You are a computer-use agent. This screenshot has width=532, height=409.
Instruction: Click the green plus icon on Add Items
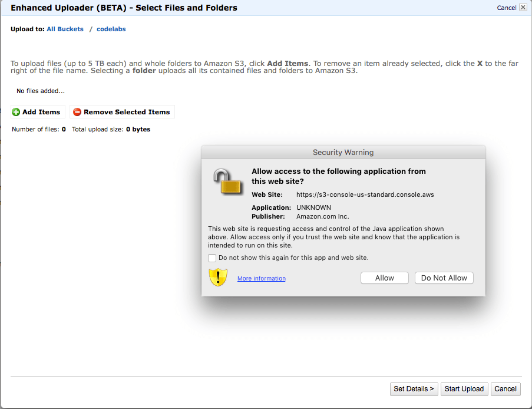[x=16, y=112]
